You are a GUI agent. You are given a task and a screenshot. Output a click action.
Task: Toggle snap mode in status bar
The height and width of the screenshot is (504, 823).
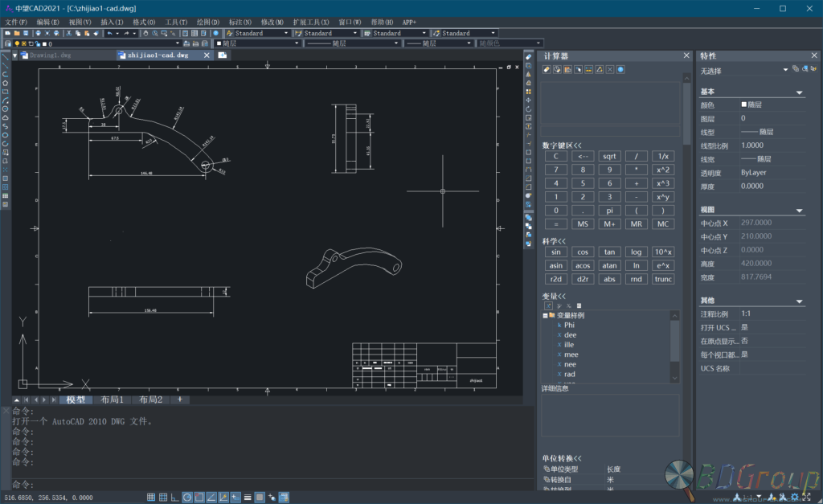tap(151, 498)
